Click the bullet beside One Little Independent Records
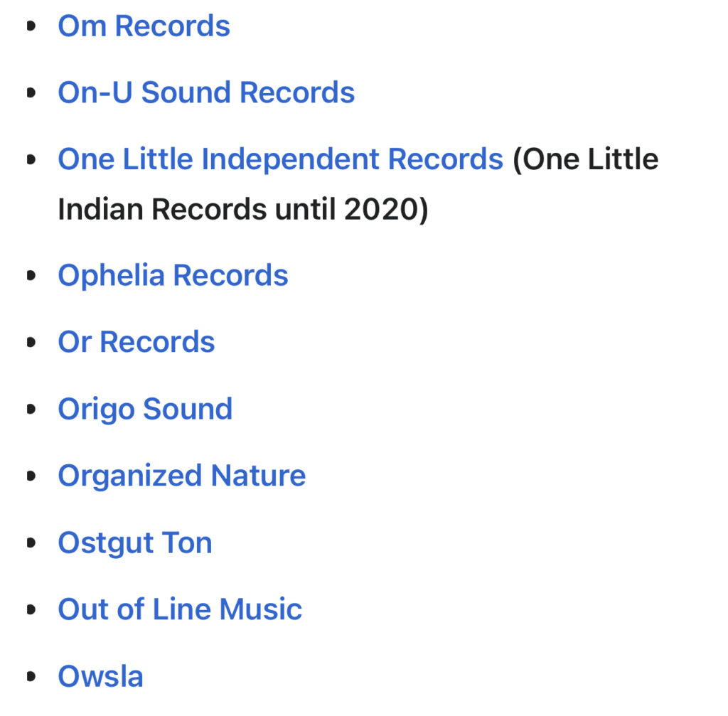The height and width of the screenshot is (716, 728). (x=31, y=160)
